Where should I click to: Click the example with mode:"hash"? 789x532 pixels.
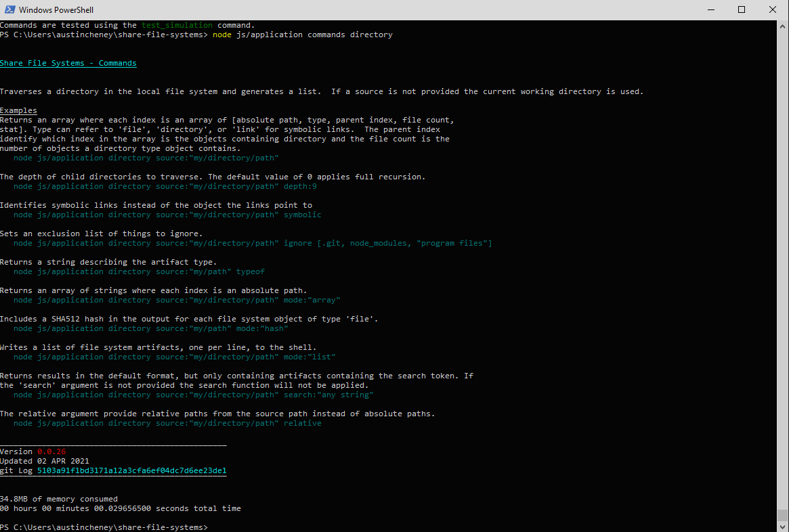click(x=151, y=328)
